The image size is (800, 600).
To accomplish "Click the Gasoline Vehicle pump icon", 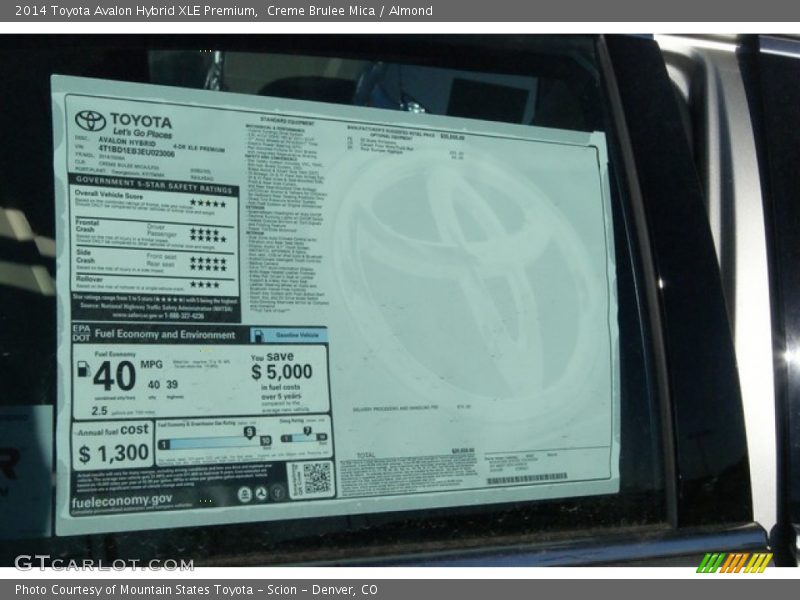I will pyautogui.click(x=260, y=334).
